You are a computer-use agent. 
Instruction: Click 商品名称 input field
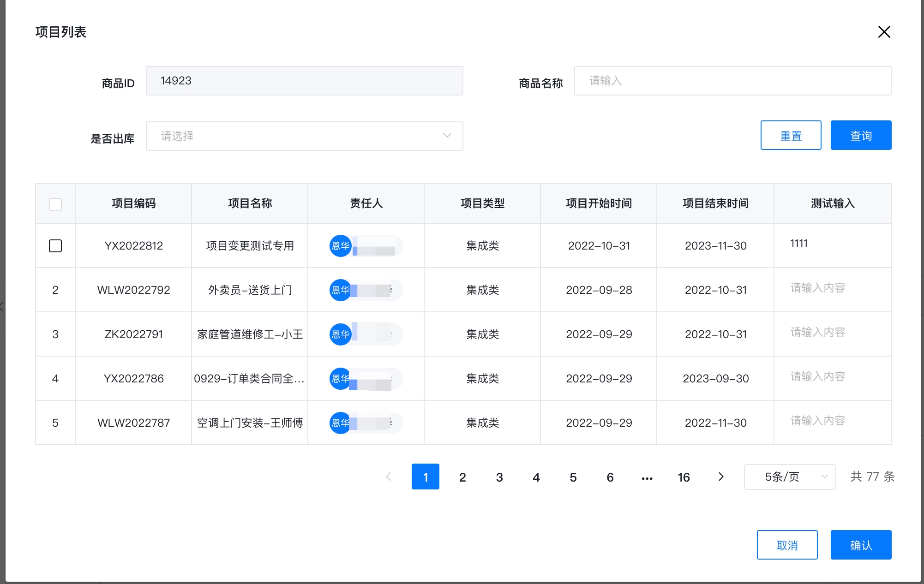pyautogui.click(x=732, y=81)
